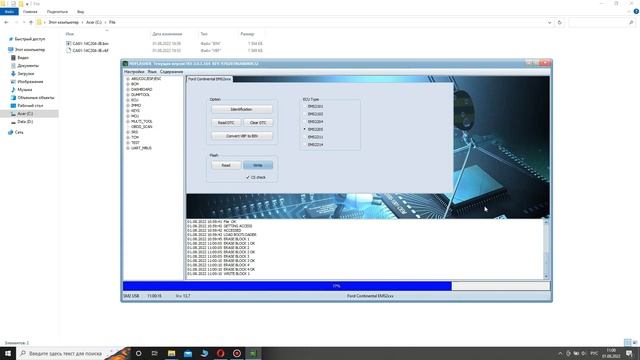This screenshot has width=640, height=360.
Task: Open the Edge browser on taskbar
Action: [204, 353]
